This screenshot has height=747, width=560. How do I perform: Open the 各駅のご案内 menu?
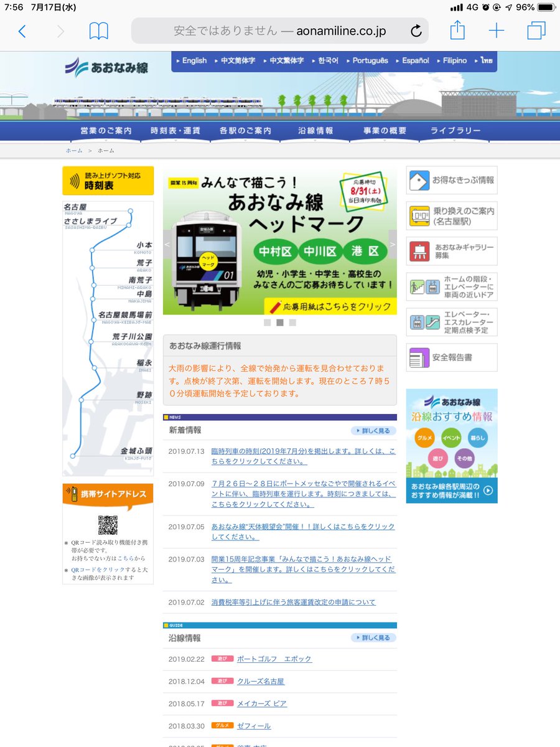[245, 131]
